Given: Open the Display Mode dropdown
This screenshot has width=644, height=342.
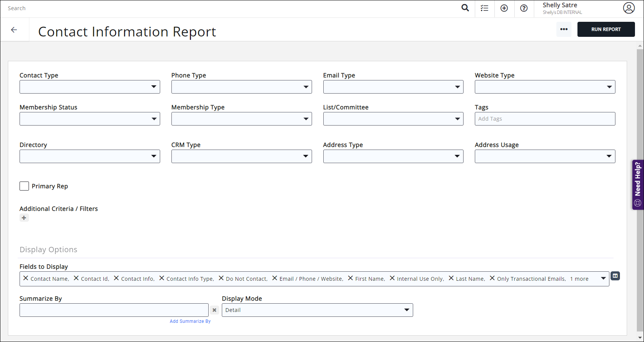Looking at the screenshot, I should click(317, 310).
